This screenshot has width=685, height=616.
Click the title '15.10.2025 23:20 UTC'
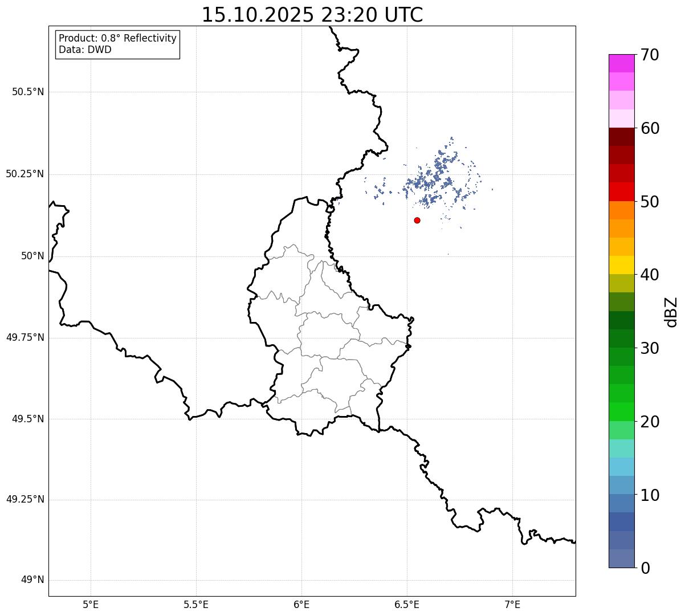(312, 15)
